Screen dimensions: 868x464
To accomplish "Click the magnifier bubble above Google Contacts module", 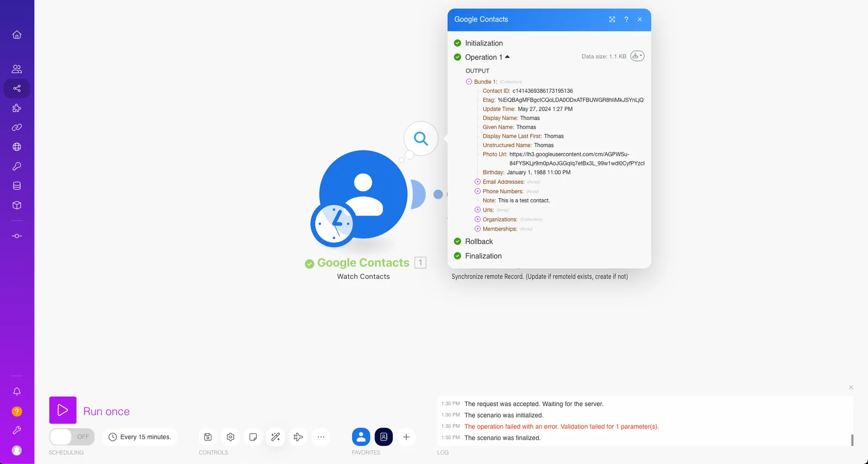I will point(421,138).
